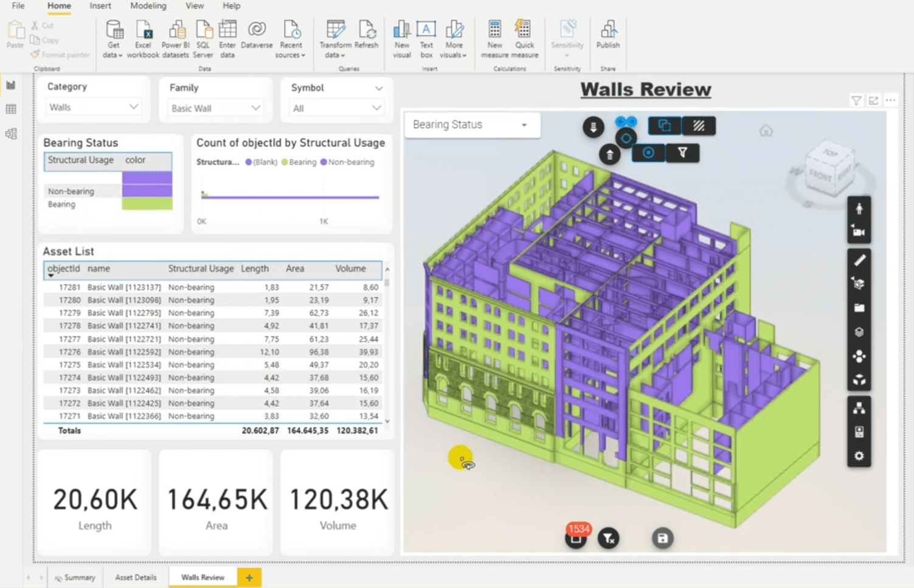
Task: Click the home icon above the ViewCube
Action: 766,130
